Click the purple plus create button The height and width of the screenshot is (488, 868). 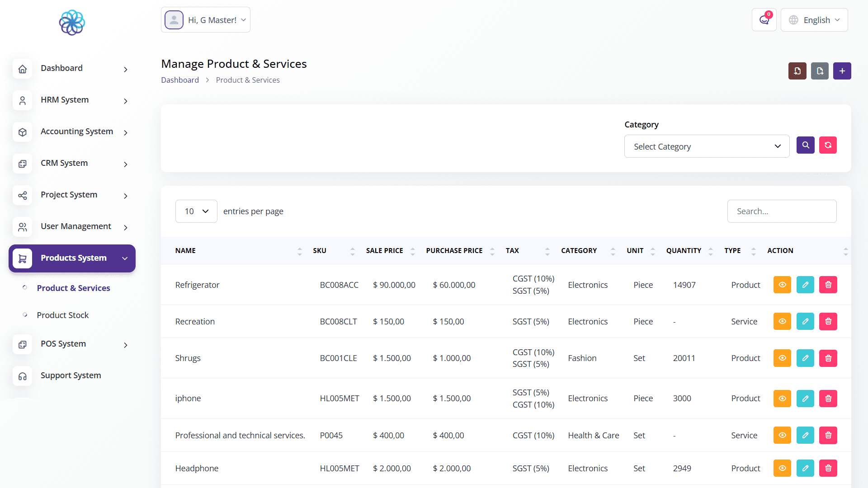tap(842, 71)
